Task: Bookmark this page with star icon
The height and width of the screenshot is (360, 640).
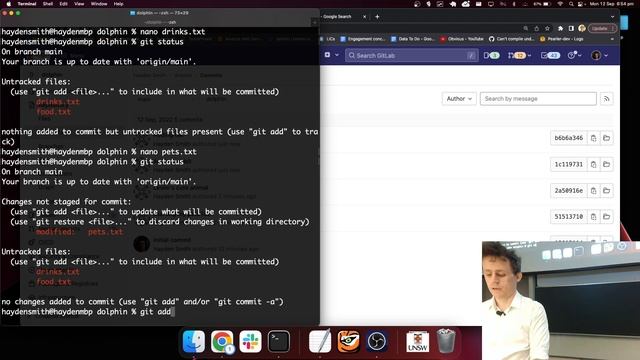Action: click(547, 28)
